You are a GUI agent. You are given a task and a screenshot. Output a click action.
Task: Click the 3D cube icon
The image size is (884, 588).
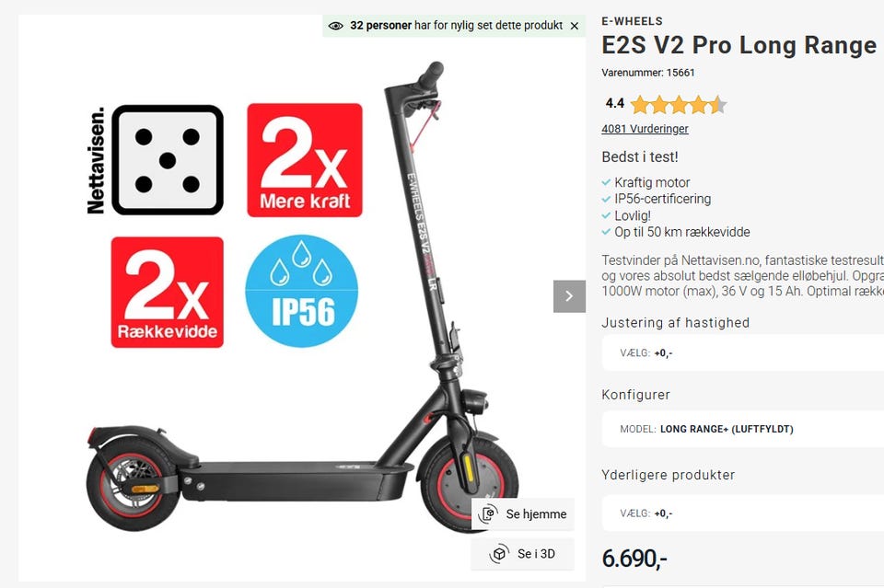[499, 554]
